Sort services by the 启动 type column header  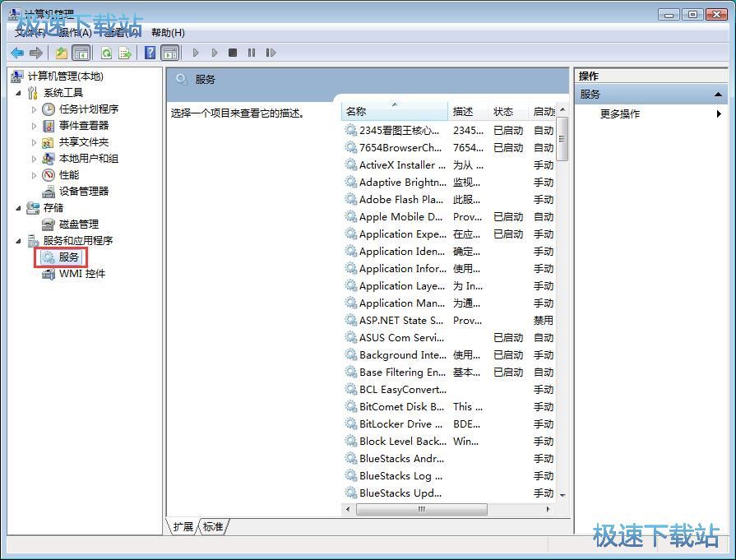pyautogui.click(x=542, y=111)
